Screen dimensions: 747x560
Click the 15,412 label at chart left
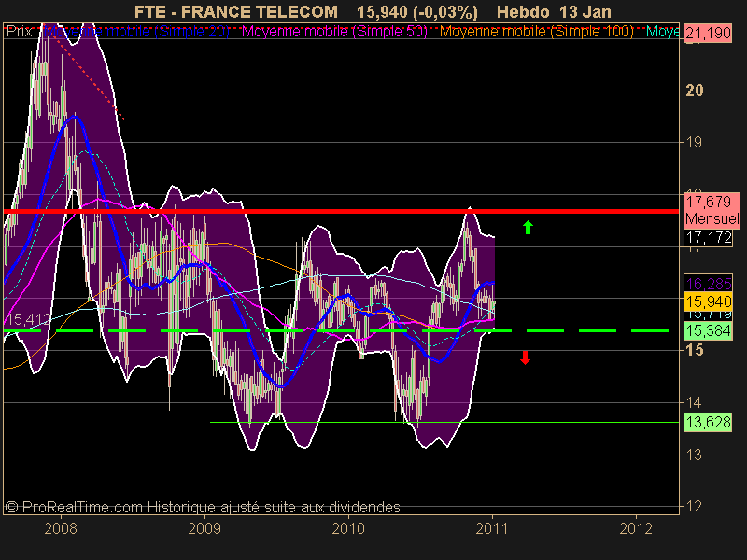pyautogui.click(x=28, y=319)
